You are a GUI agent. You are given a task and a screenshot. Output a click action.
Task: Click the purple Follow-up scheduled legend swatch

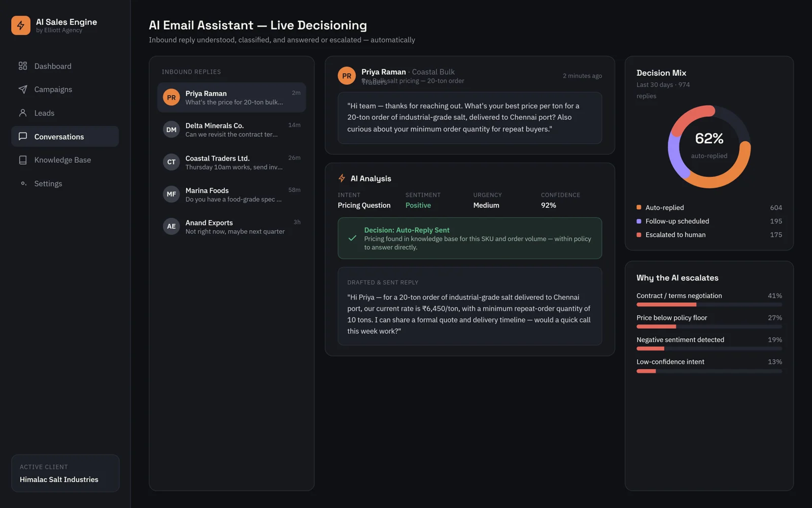639,221
